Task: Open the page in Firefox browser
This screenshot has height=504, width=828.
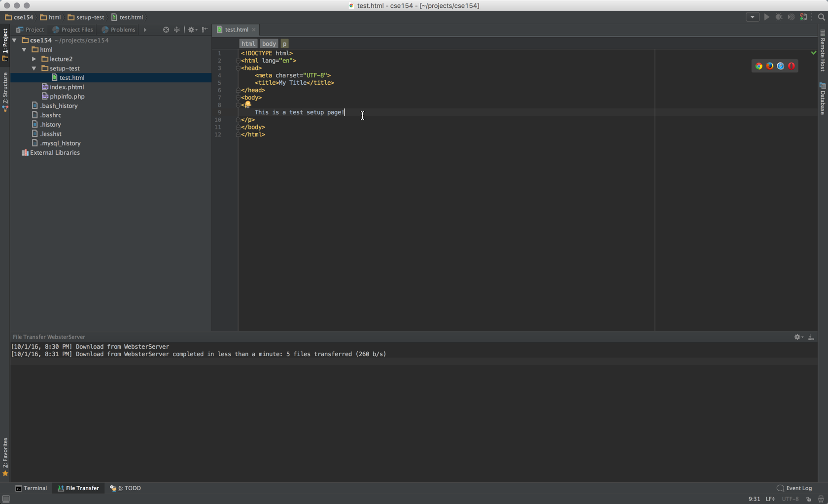Action: 770,66
